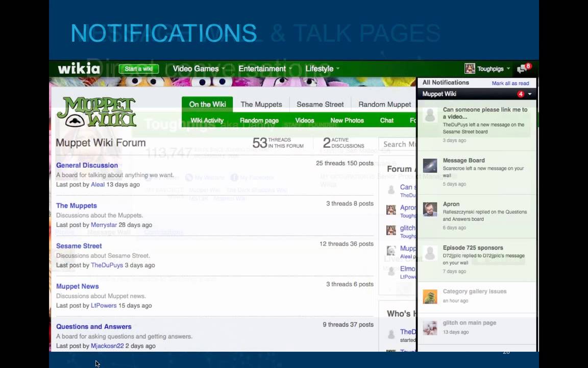Open Episode 725 sponsors notification
Viewport: 588px width, 368px height.
(477, 260)
